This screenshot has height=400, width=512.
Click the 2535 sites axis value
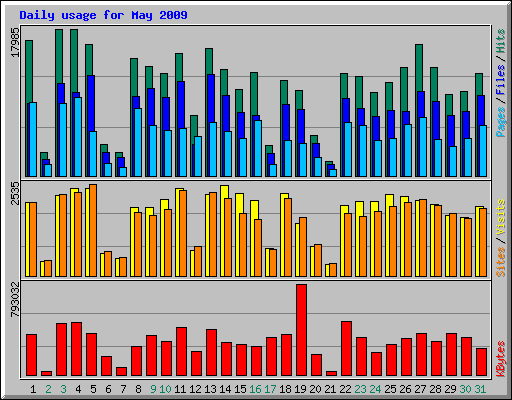[16, 193]
